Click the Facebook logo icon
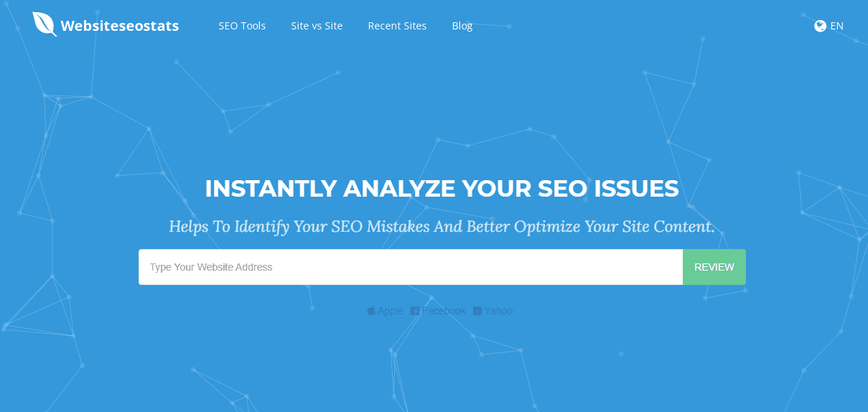Image resolution: width=868 pixels, height=412 pixels. click(x=415, y=311)
